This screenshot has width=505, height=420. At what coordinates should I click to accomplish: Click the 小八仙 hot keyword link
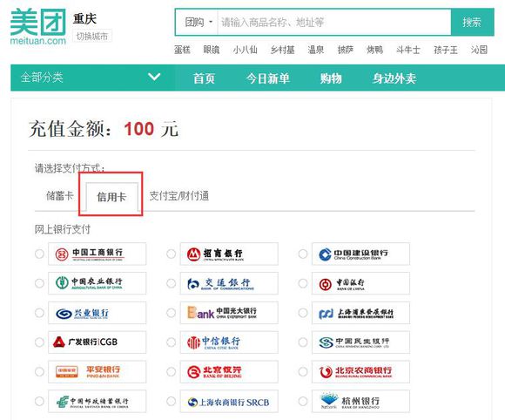click(x=245, y=50)
